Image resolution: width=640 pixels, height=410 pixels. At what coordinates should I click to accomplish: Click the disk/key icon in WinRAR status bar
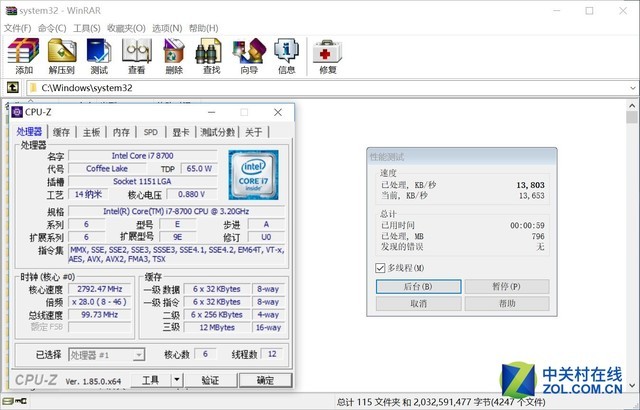[15, 401]
